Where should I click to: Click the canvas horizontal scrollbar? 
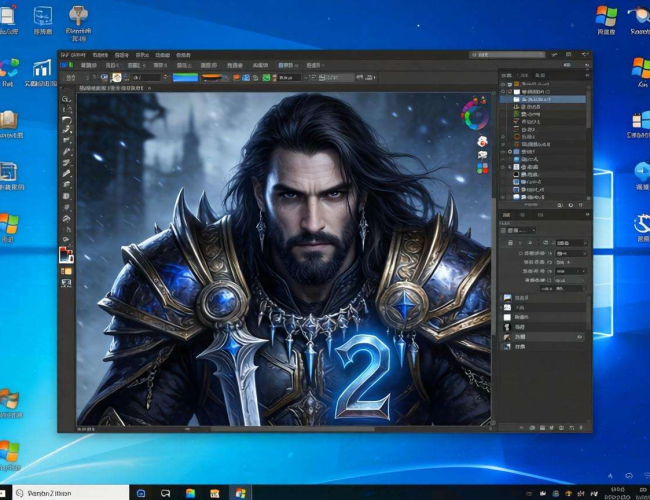click(292, 429)
